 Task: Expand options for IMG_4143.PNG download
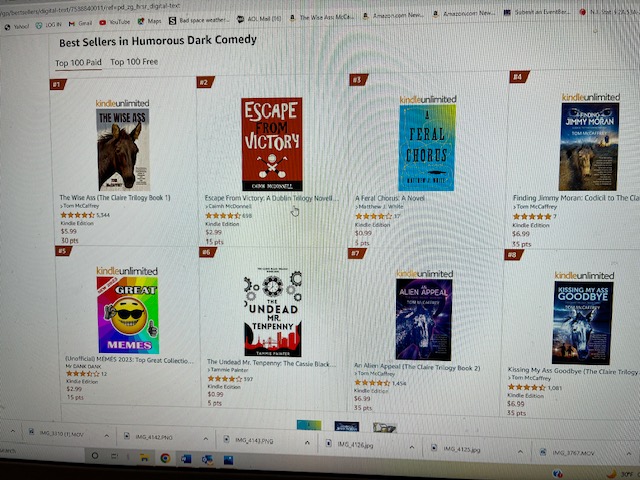(x=307, y=442)
